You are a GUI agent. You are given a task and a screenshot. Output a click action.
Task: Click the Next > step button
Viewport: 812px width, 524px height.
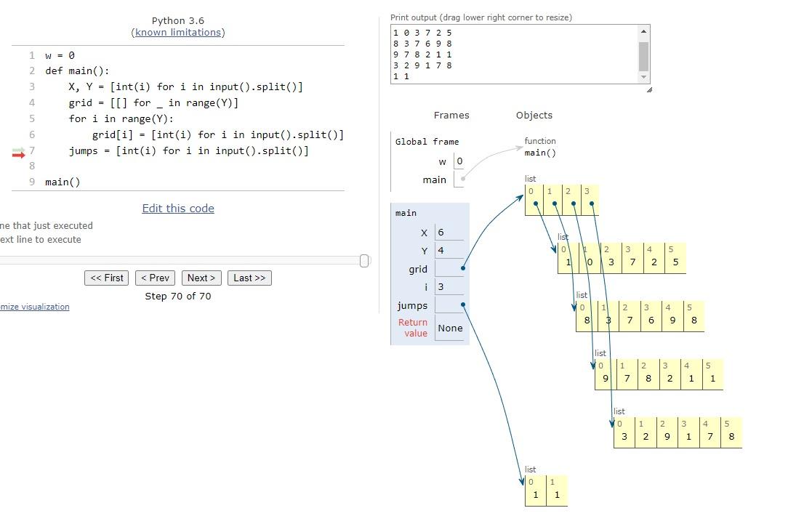[x=201, y=278]
